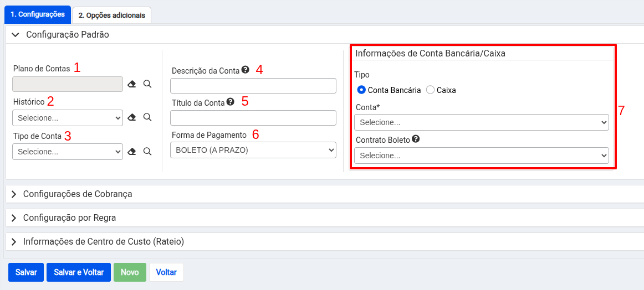Select the Conta Bancária radio option
Image resolution: width=644 pixels, height=290 pixels.
click(361, 90)
